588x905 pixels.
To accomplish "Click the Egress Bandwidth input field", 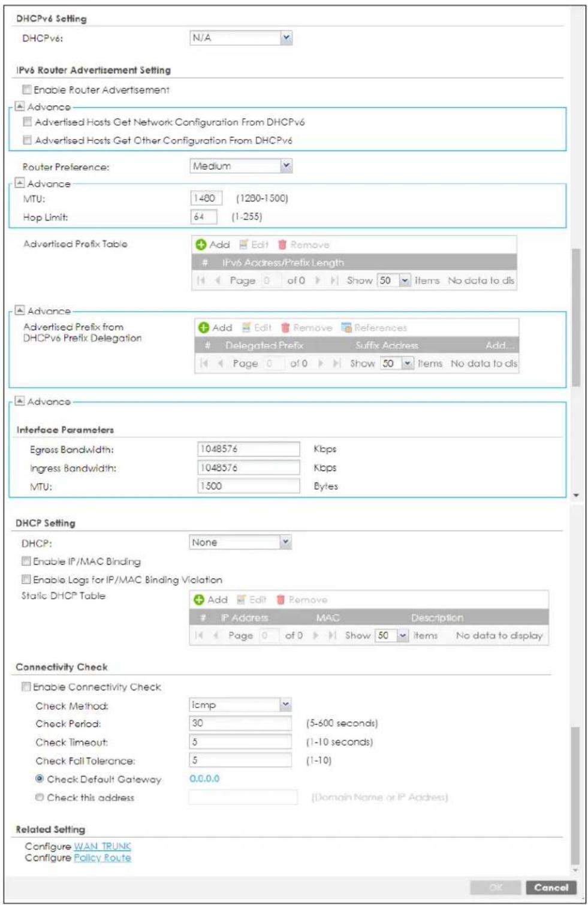I will [249, 449].
